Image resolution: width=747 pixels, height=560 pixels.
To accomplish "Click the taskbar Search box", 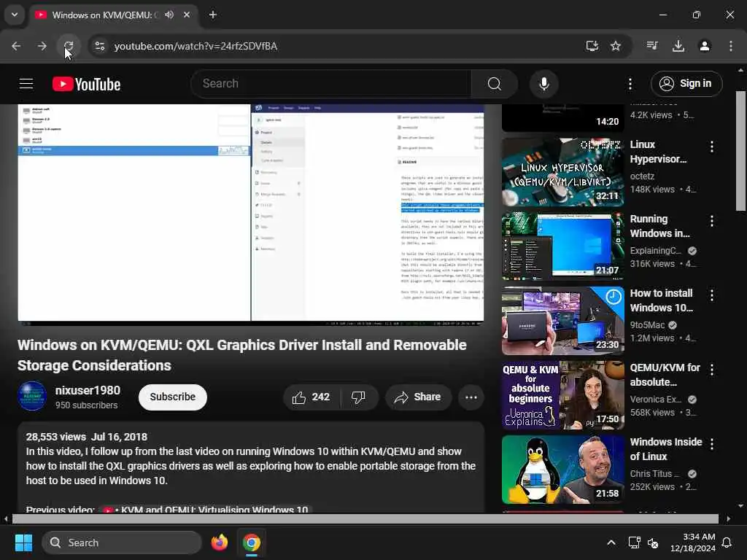I will click(122, 542).
